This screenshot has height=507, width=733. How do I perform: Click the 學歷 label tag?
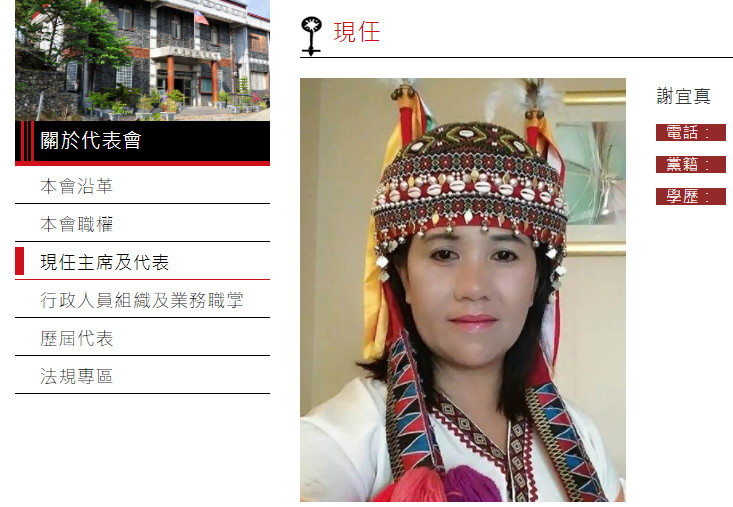pos(690,196)
